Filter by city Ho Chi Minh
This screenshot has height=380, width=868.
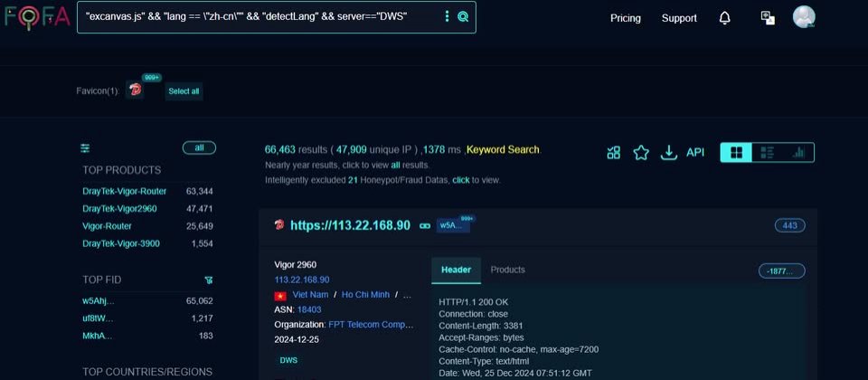[365, 295]
